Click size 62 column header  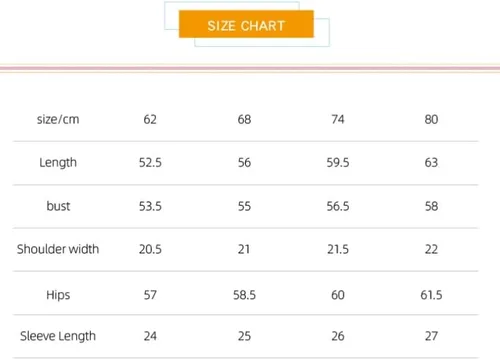pos(150,119)
